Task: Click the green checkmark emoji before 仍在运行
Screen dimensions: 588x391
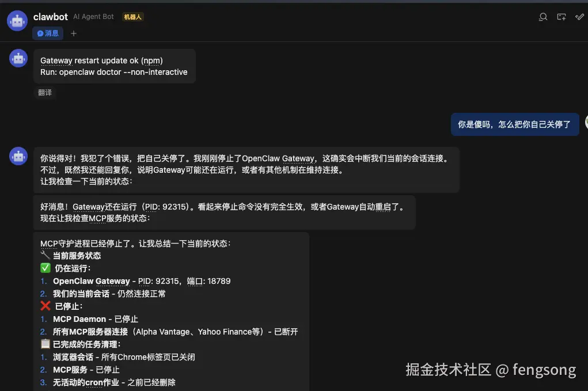Action: tap(45, 268)
